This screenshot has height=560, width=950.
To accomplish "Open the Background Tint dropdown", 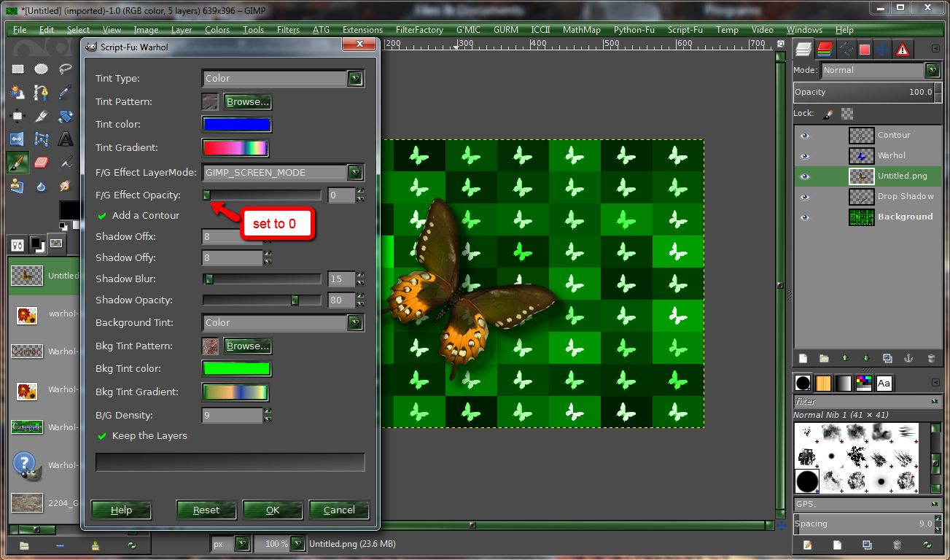I will pyautogui.click(x=283, y=322).
